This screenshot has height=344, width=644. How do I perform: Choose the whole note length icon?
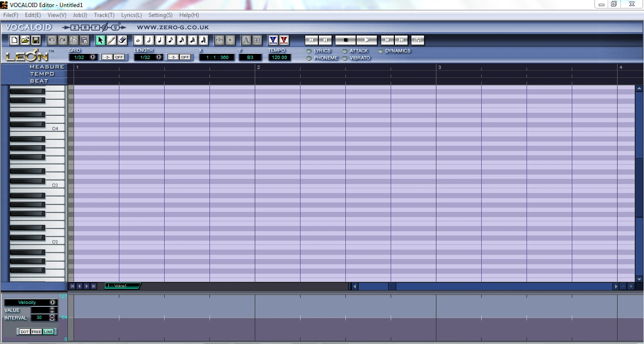138,40
